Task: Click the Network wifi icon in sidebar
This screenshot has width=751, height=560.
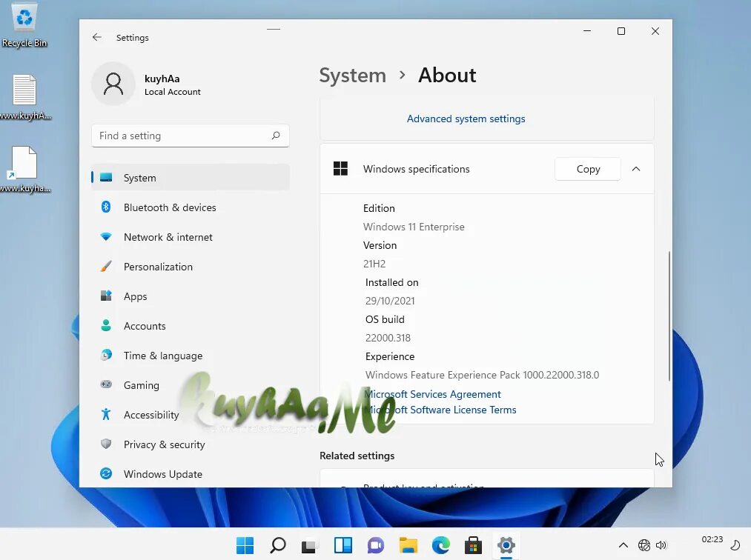Action: point(106,236)
